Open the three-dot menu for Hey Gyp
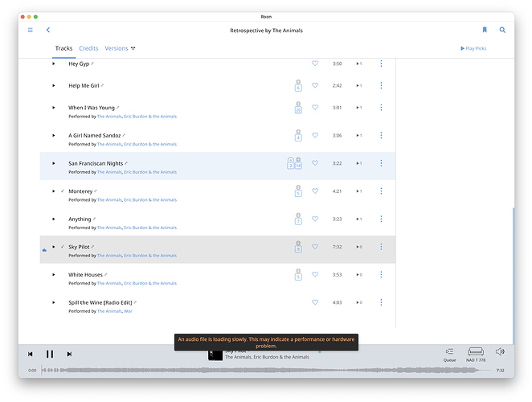 pos(381,64)
